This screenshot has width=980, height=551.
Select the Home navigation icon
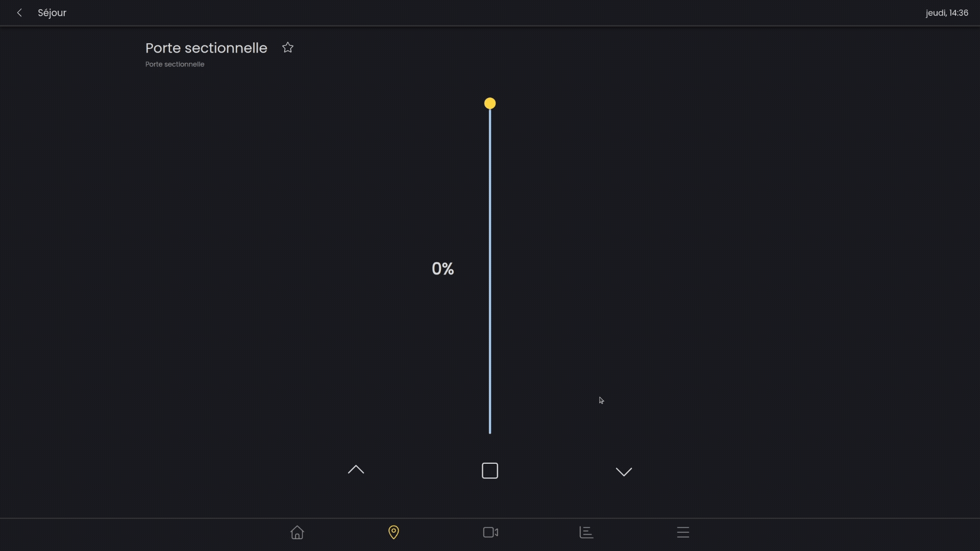[x=297, y=532]
